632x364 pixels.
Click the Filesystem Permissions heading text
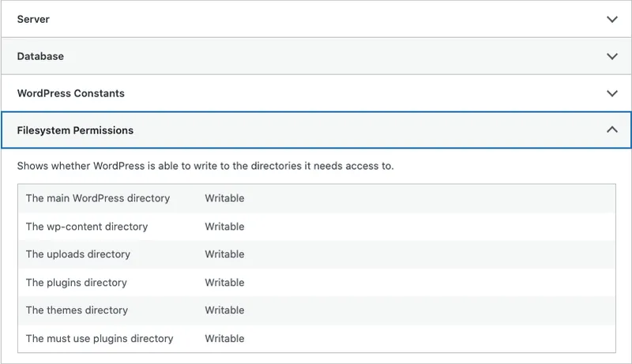[x=75, y=130]
